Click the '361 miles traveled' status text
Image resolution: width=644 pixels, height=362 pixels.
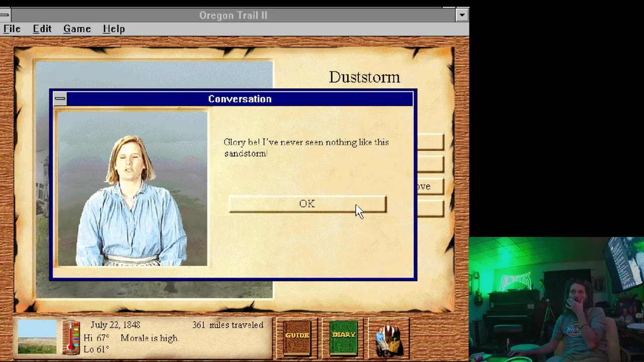click(x=228, y=325)
